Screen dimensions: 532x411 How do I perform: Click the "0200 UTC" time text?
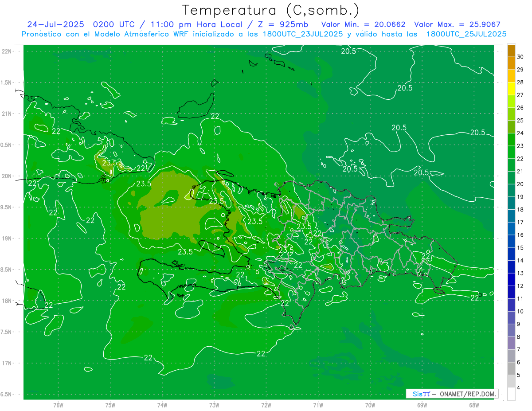(x=113, y=24)
